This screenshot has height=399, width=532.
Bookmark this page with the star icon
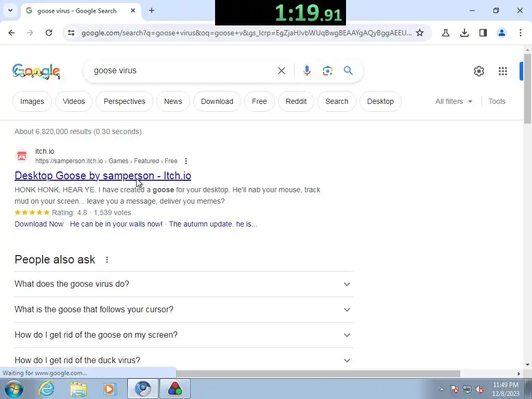point(420,33)
